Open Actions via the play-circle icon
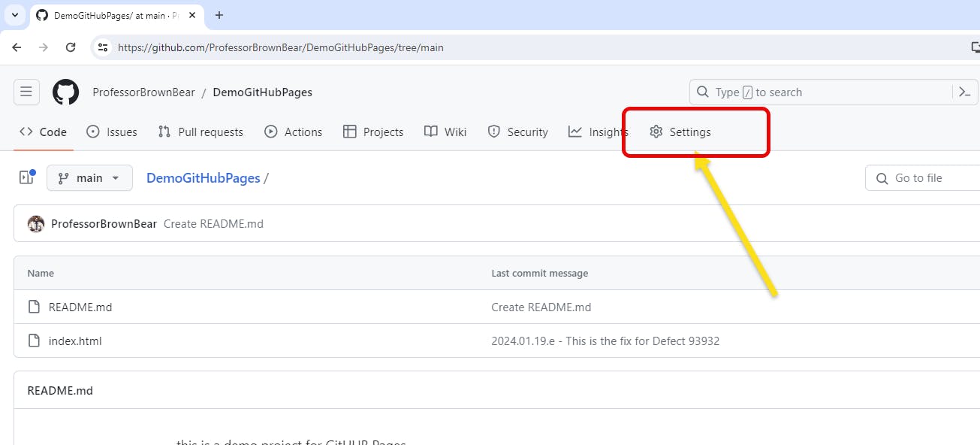The height and width of the screenshot is (445, 980). coord(270,132)
